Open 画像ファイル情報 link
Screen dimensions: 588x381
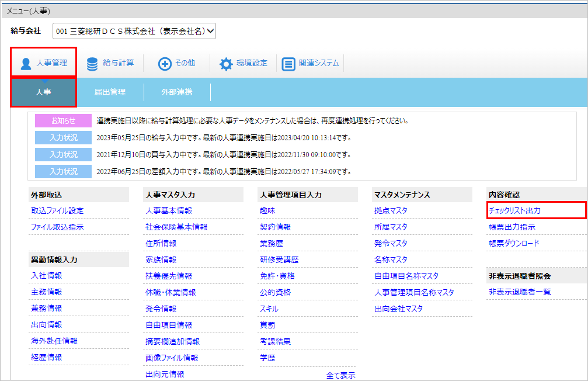tap(172, 358)
